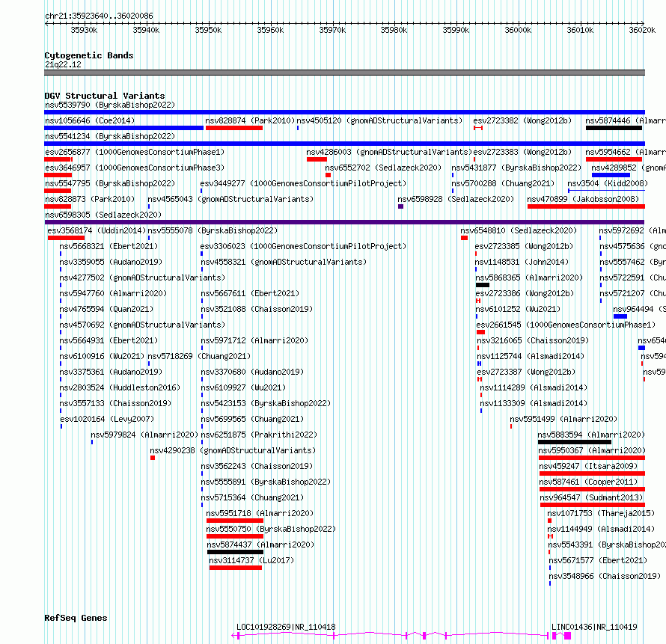Open variant nsv1071753 (Thareja2015)
Screen dimensions: 666x644
click(601, 513)
